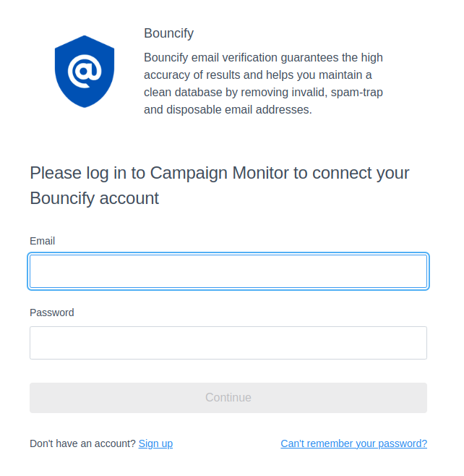This screenshot has height=476, width=464.
Task: Click the Bouncify blue shield logo
Action: click(85, 72)
